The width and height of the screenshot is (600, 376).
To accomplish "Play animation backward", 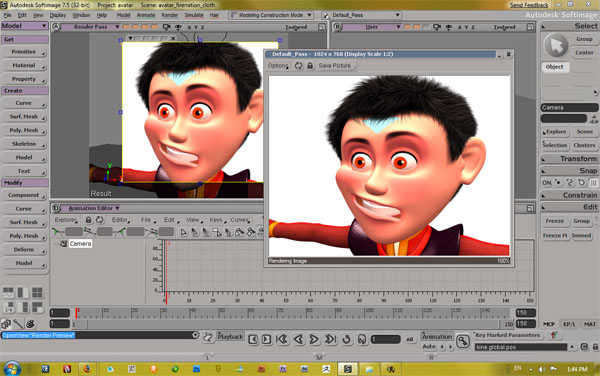I will (298, 339).
